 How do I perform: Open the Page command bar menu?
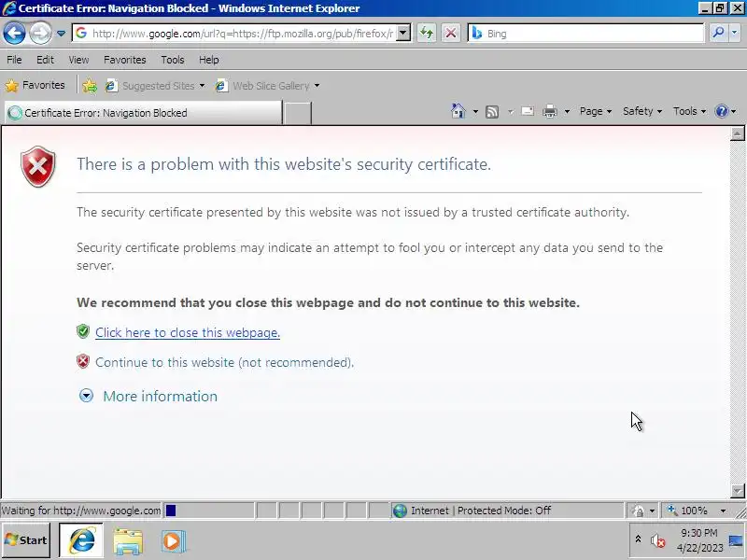click(x=596, y=111)
